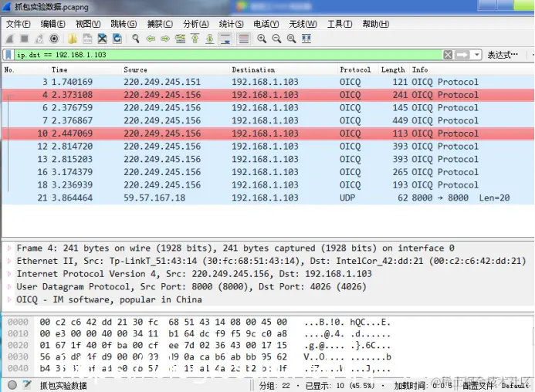The height and width of the screenshot is (392, 535).
Task: Open the filter history dropdown arrow
Action: point(476,55)
